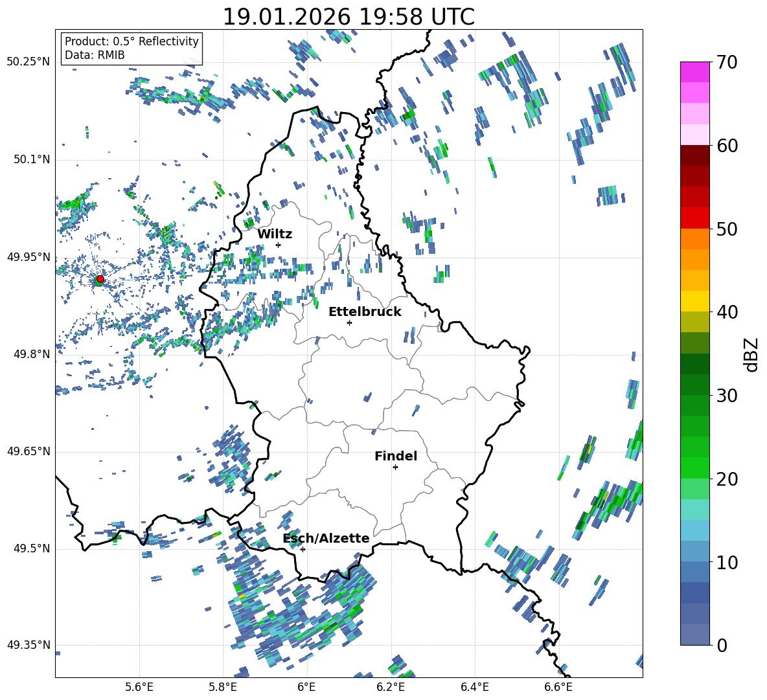Image resolution: width=767 pixels, height=700 pixels.
Task: Click the 'Product: 0.5° Reflectivity' legend text
Action: tap(132, 41)
